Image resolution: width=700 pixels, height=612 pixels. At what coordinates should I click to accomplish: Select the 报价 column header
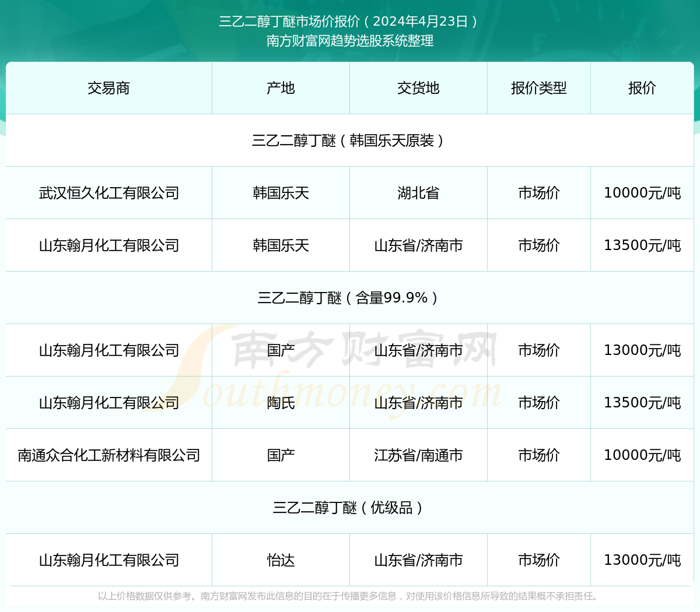click(x=642, y=88)
